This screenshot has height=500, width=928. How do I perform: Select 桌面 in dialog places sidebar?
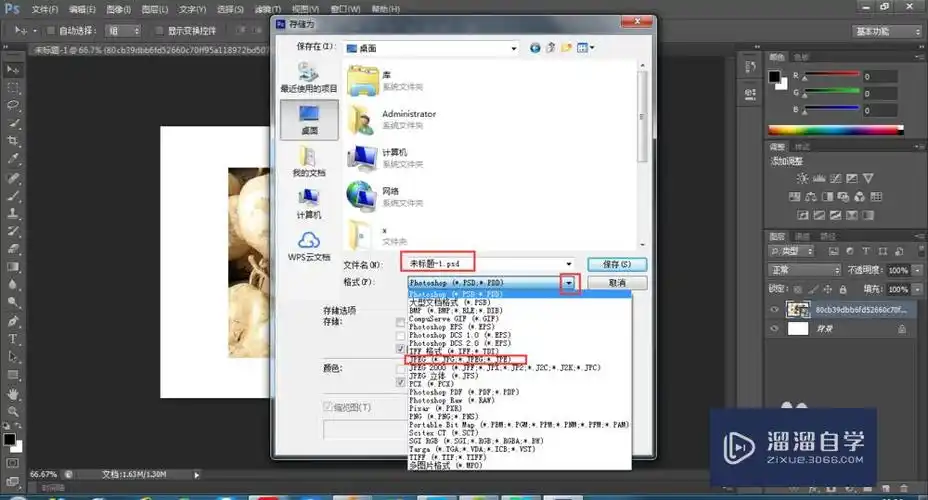[309, 120]
